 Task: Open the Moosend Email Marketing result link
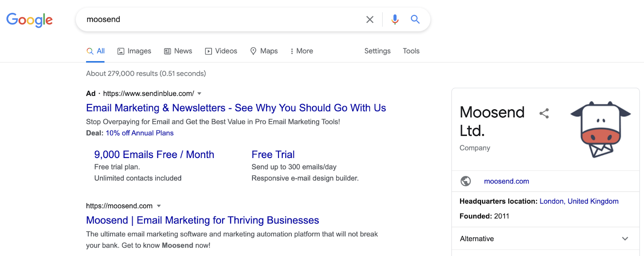(202, 220)
